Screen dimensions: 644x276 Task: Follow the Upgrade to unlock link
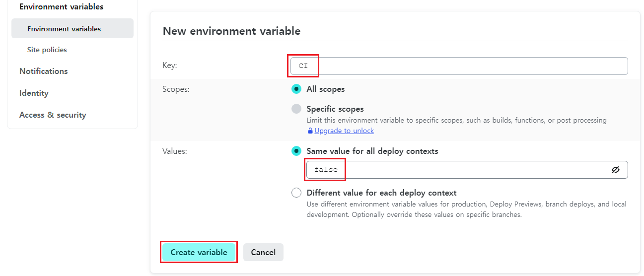344,131
